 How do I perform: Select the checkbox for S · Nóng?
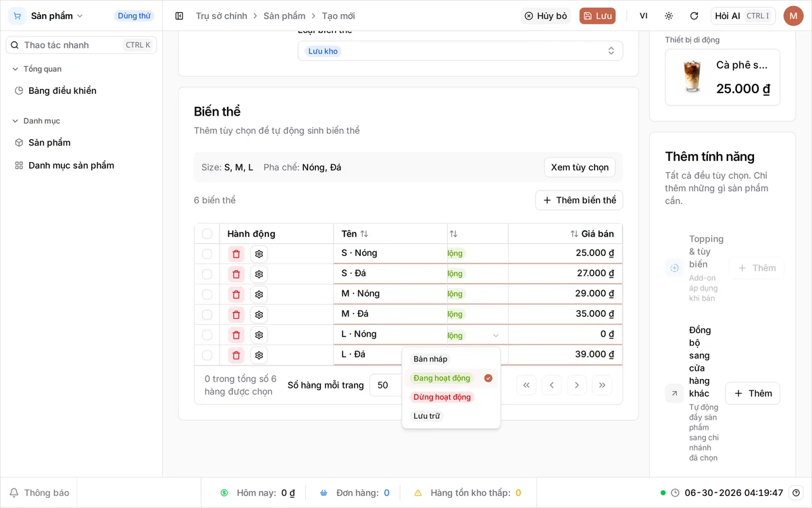tap(207, 254)
